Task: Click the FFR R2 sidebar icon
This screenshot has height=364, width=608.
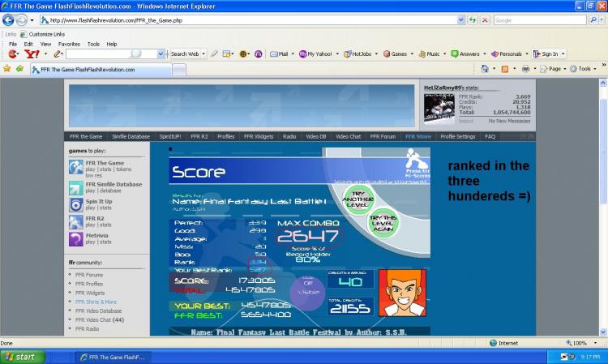Action: click(x=76, y=222)
